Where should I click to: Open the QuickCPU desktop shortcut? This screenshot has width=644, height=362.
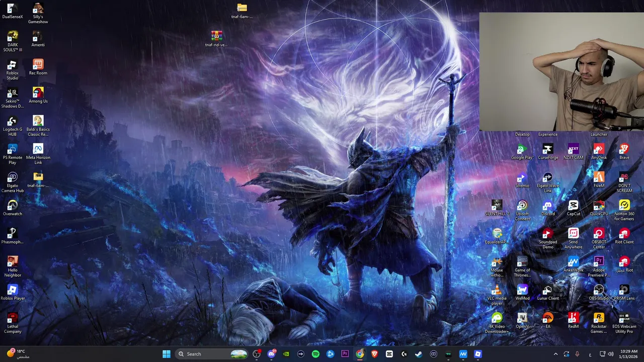point(599,208)
